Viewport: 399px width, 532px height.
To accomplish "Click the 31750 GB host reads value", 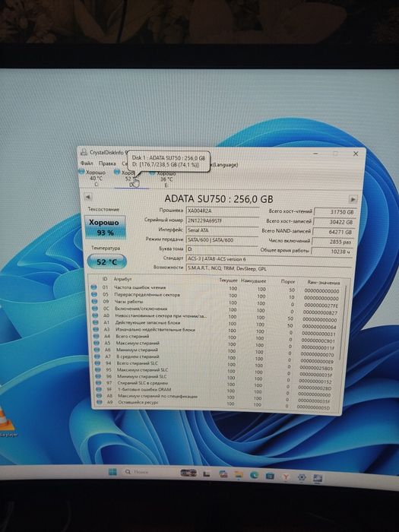I will pyautogui.click(x=335, y=212).
